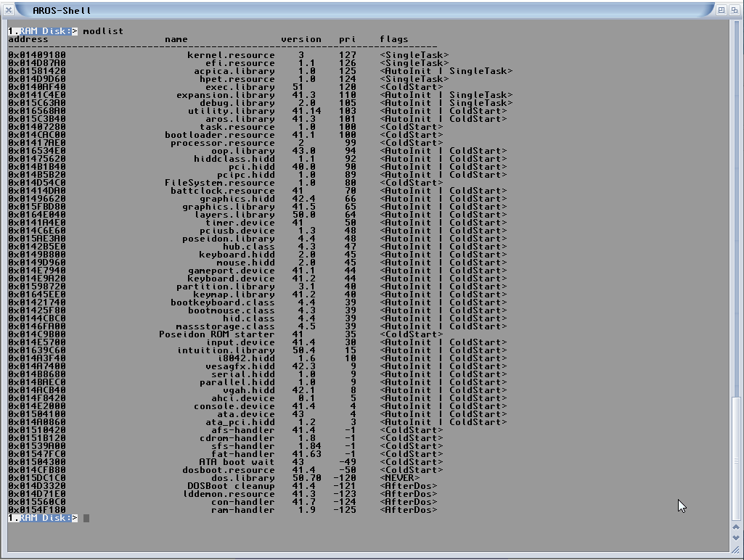Select the ahci.device entry

243,398
